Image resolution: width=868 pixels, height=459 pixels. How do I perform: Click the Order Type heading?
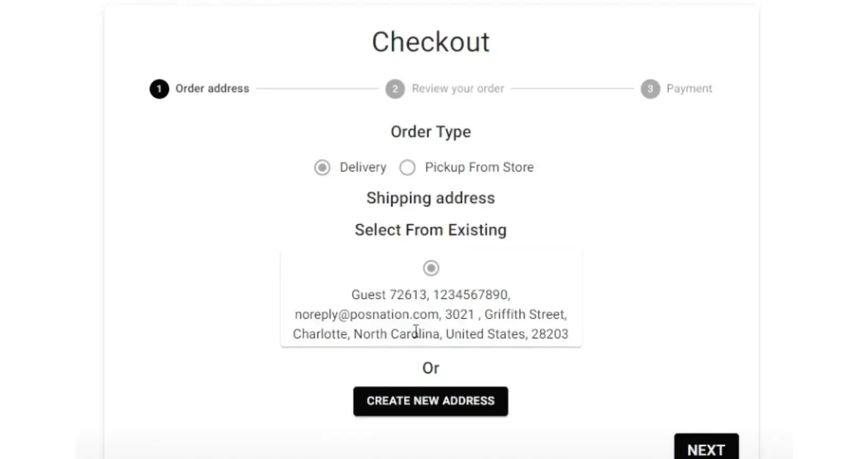point(431,132)
